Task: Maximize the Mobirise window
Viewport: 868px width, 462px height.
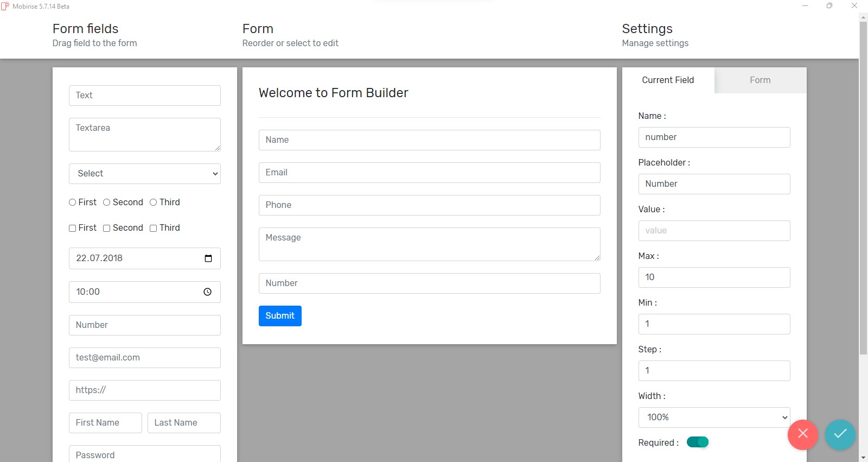Action: 829,6
